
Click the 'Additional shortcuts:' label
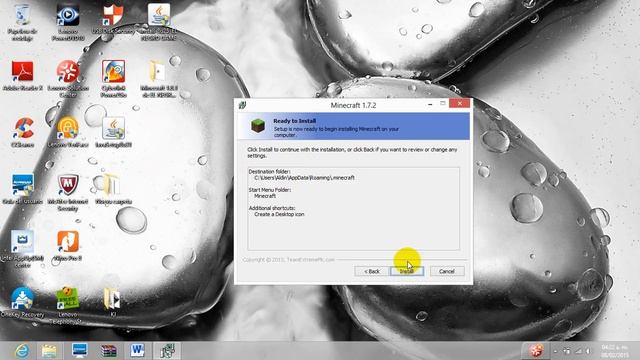tap(272, 208)
